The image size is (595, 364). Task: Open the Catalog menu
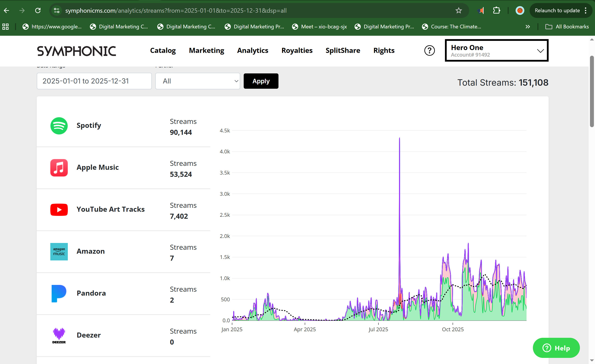pyautogui.click(x=163, y=50)
